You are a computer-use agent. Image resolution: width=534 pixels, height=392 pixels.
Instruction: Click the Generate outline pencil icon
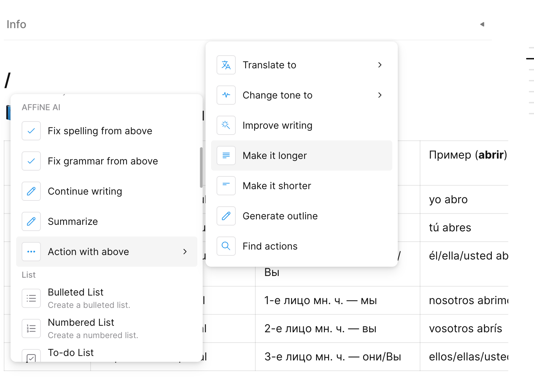coord(226,216)
